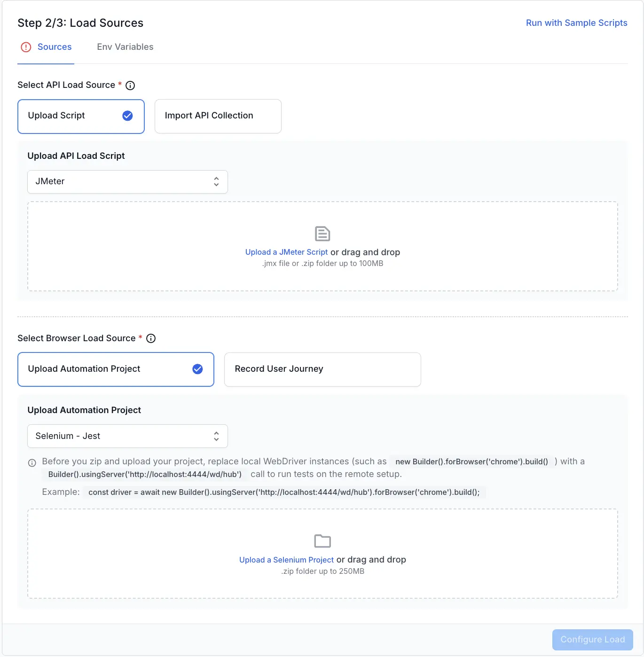Select the Import API Collection option
This screenshot has width=644, height=657.
pyautogui.click(x=218, y=116)
